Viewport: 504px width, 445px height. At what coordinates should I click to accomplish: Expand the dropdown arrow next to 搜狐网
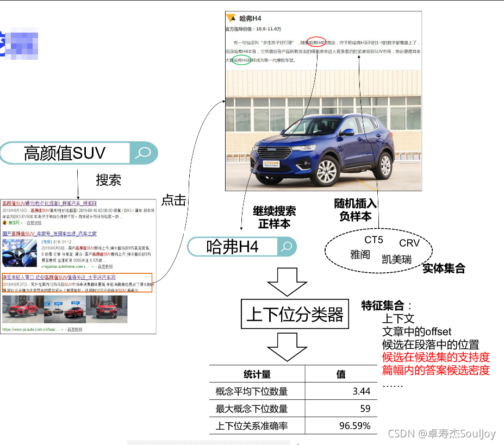[22, 223]
